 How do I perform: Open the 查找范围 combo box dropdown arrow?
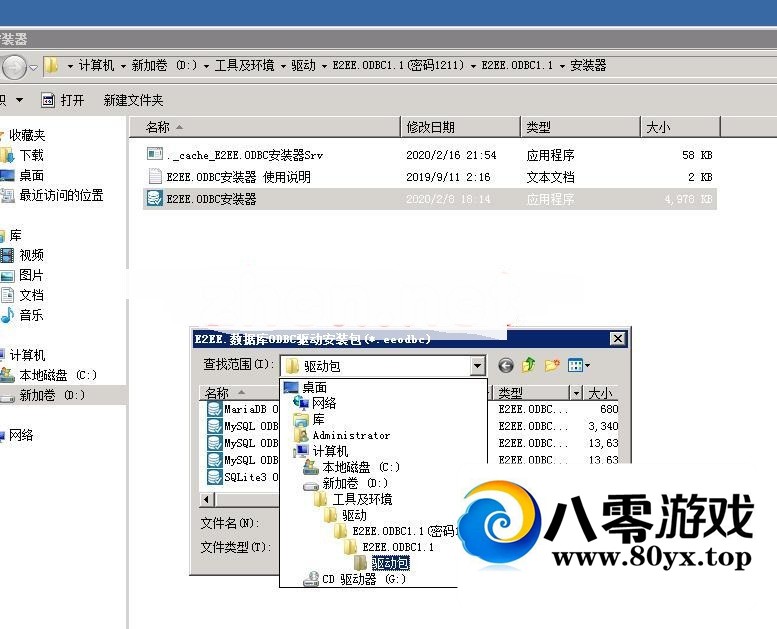point(477,366)
